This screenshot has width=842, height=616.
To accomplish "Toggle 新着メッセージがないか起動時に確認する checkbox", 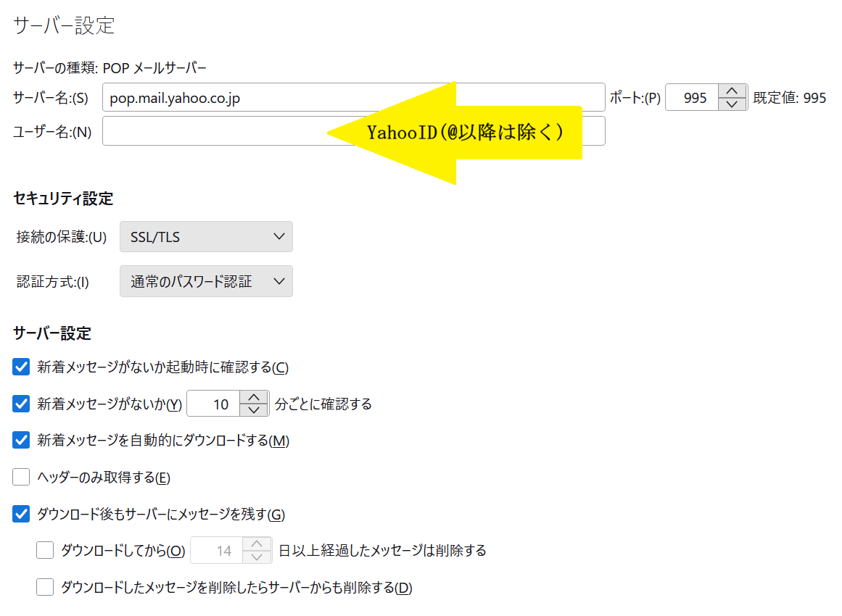I will point(22,367).
